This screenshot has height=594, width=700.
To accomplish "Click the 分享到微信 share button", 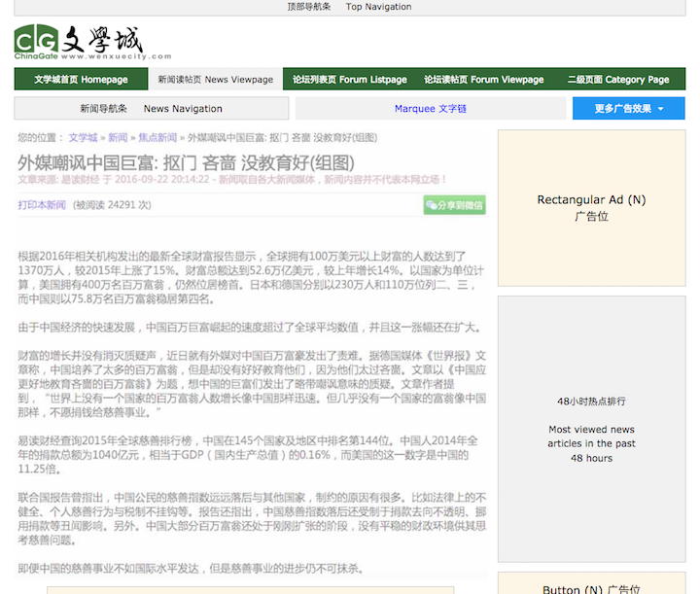I will click(x=454, y=205).
